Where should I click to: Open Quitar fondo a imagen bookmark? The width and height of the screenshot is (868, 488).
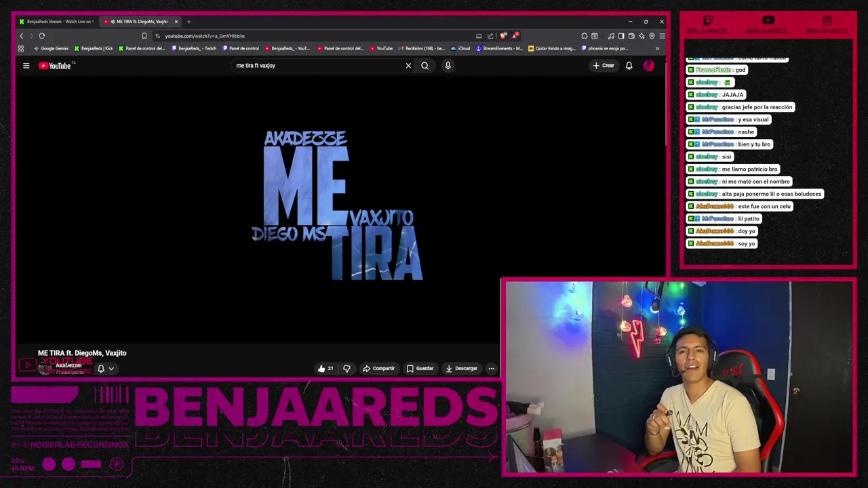(551, 49)
